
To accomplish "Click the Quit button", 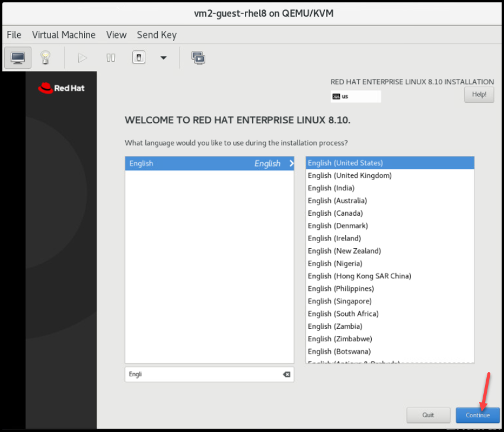I will 428,415.
